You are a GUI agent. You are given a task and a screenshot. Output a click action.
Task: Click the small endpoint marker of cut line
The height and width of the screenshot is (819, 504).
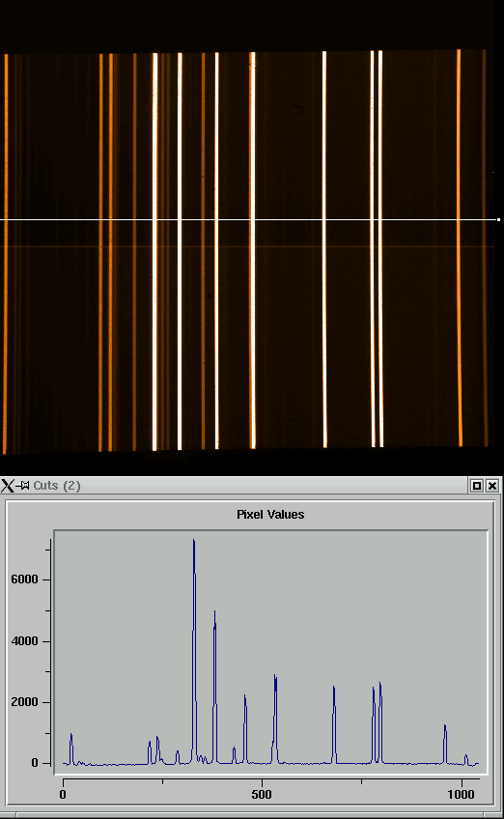(499, 220)
